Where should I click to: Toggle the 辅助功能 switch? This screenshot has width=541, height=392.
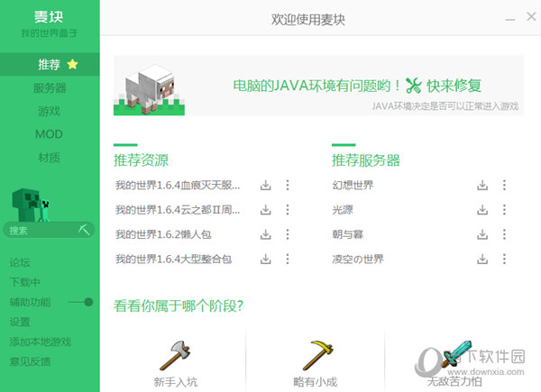click(81, 303)
